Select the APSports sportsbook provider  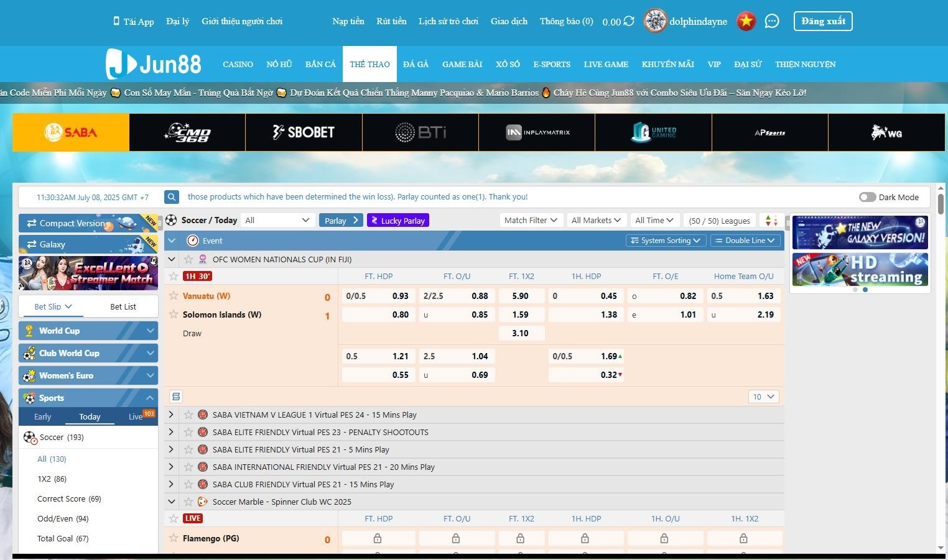(x=770, y=132)
